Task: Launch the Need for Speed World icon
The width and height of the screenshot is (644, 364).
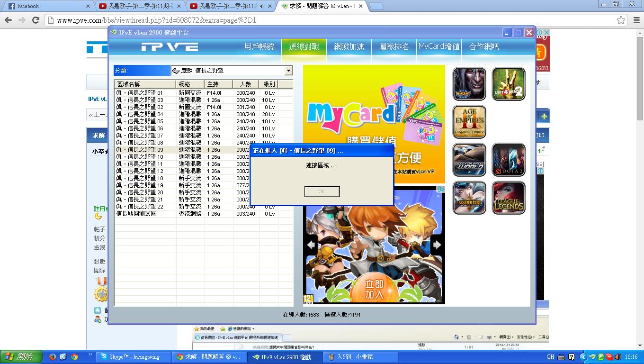Action: [469, 160]
